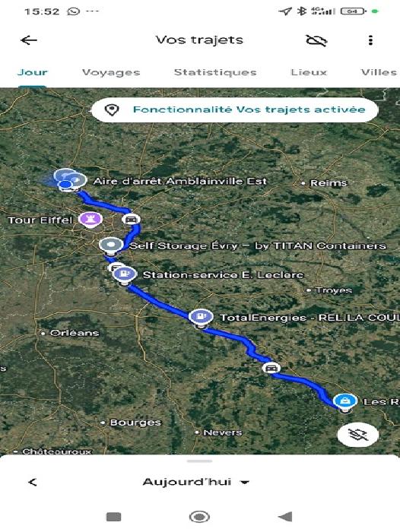Tap the Android home navigation button
The image size is (400, 532).
199,517
